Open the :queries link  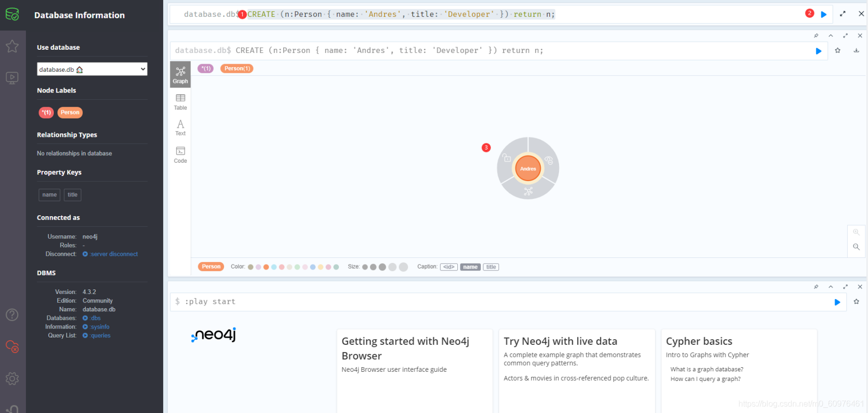coord(101,335)
